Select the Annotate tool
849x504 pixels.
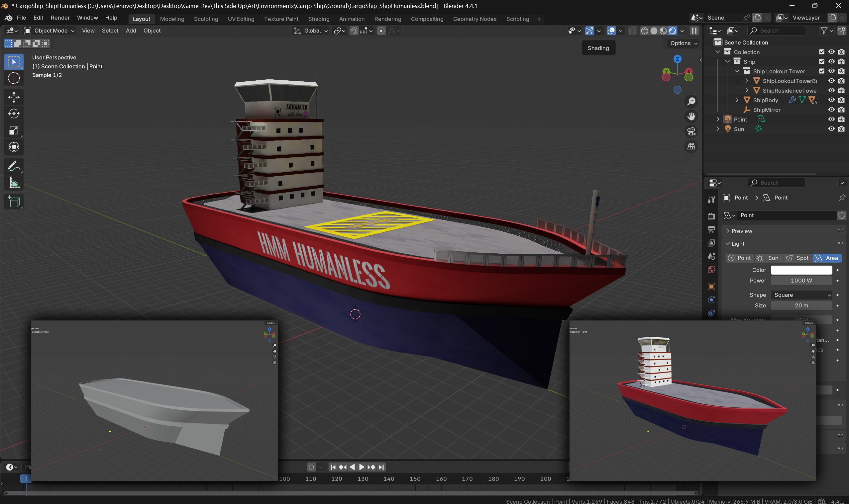tap(14, 166)
